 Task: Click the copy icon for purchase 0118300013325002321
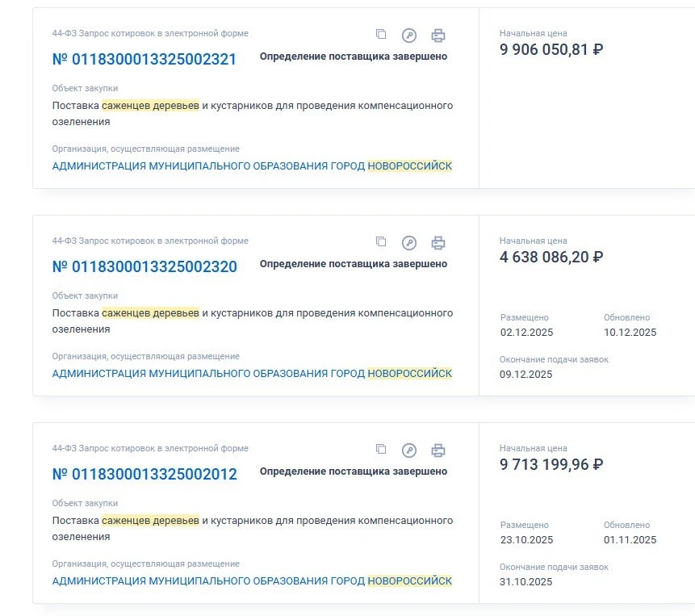tap(381, 35)
